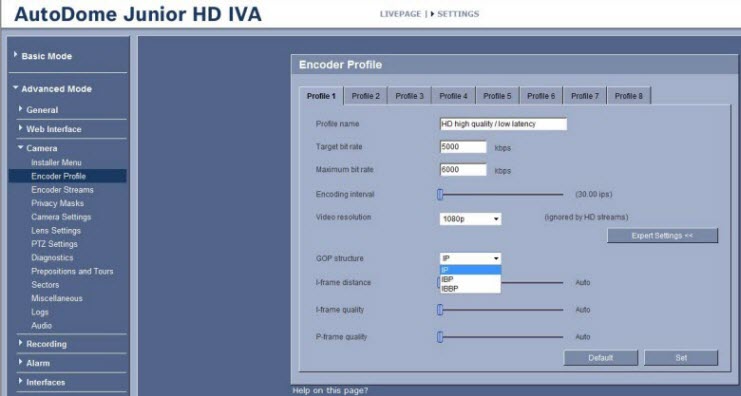Viewport: 741px width, 396px height.
Task: Open the Help on this page link
Action: point(330,390)
